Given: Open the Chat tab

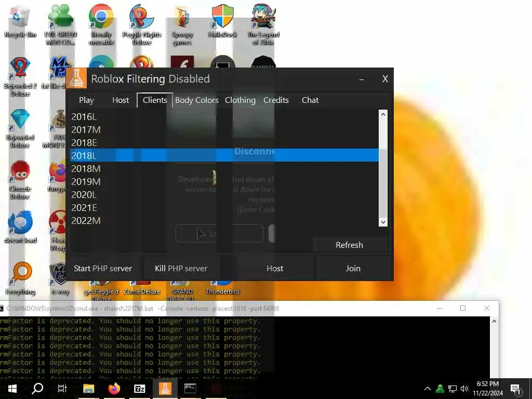Looking at the screenshot, I should tap(310, 100).
